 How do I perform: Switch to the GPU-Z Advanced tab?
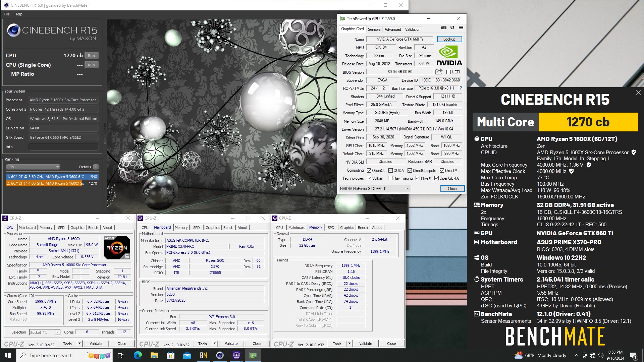click(x=392, y=29)
